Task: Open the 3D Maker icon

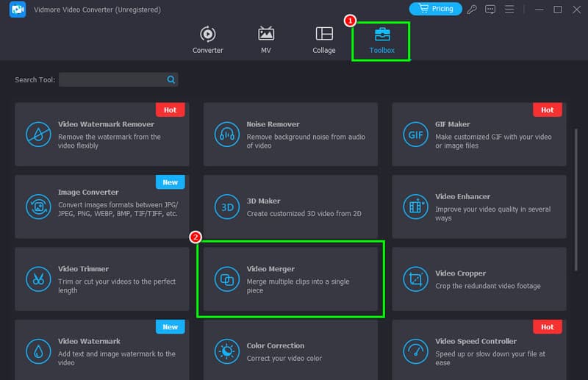Action: 226,207
